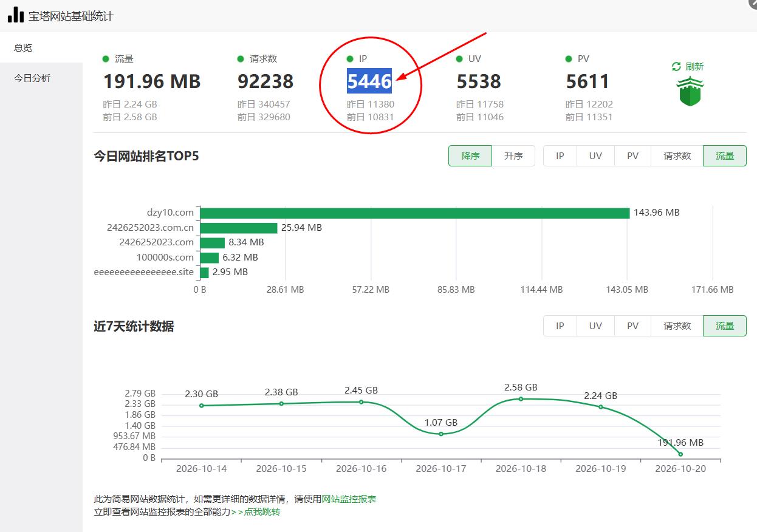Show UV in the 近7天统计数据 chart
757x532 pixels.
(595, 326)
